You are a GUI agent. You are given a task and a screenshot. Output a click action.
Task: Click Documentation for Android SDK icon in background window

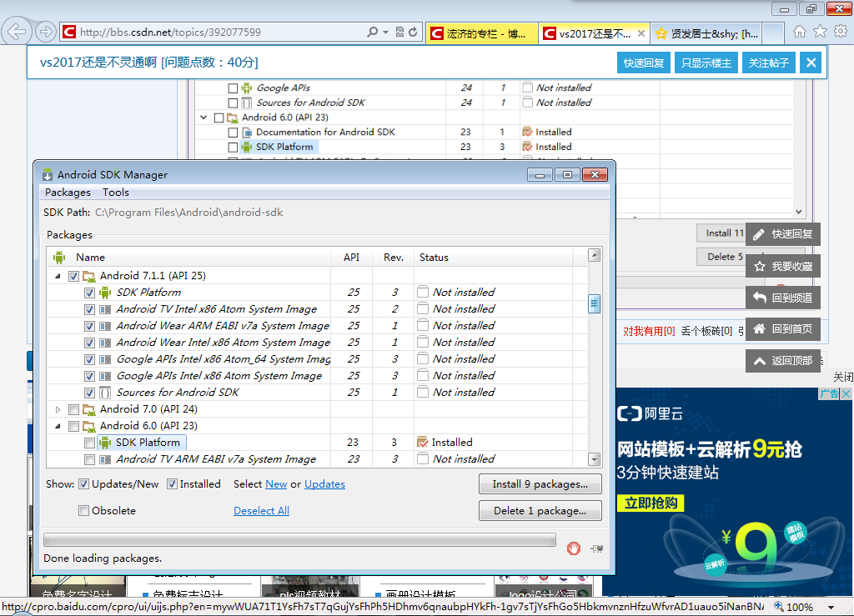click(247, 133)
